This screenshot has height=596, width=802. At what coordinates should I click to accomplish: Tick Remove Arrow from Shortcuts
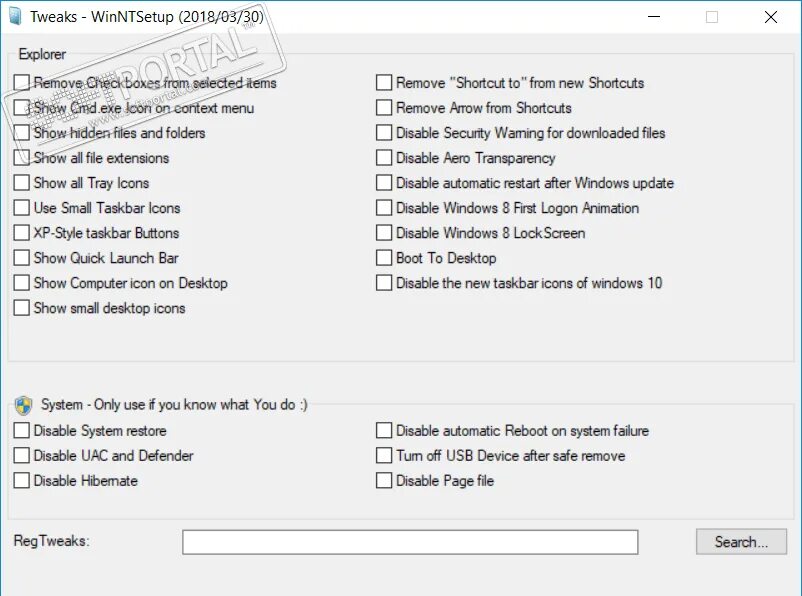tap(384, 107)
